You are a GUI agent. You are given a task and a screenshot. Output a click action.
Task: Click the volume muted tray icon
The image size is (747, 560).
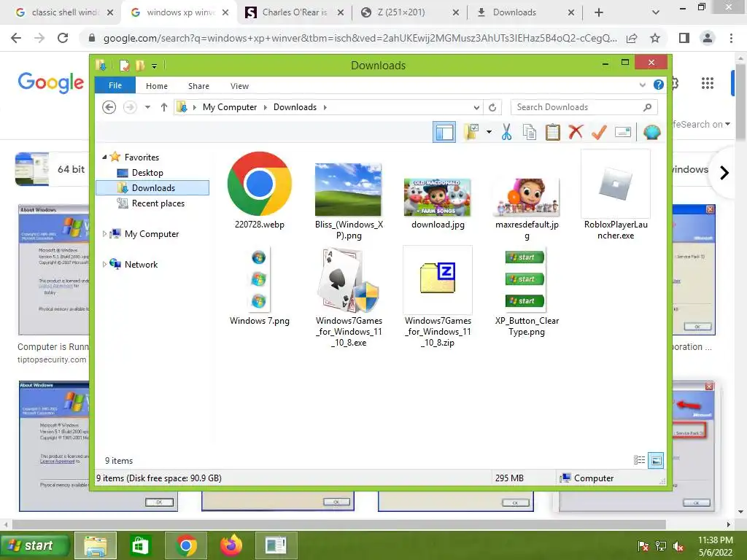tap(678, 546)
